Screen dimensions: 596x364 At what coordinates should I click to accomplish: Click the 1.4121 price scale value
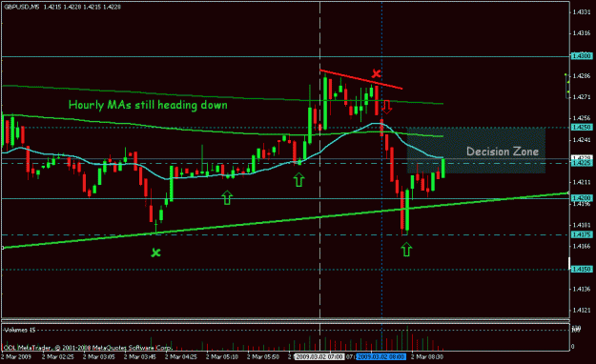[582, 311]
